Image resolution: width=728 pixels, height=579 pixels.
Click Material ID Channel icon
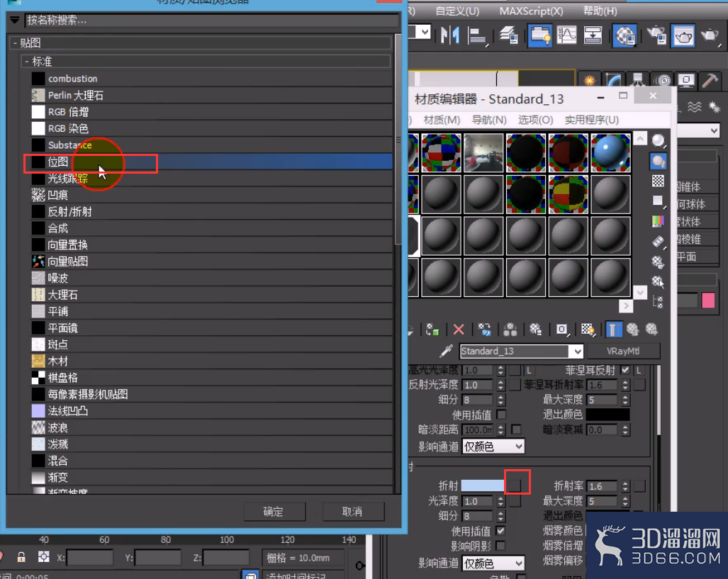click(562, 330)
